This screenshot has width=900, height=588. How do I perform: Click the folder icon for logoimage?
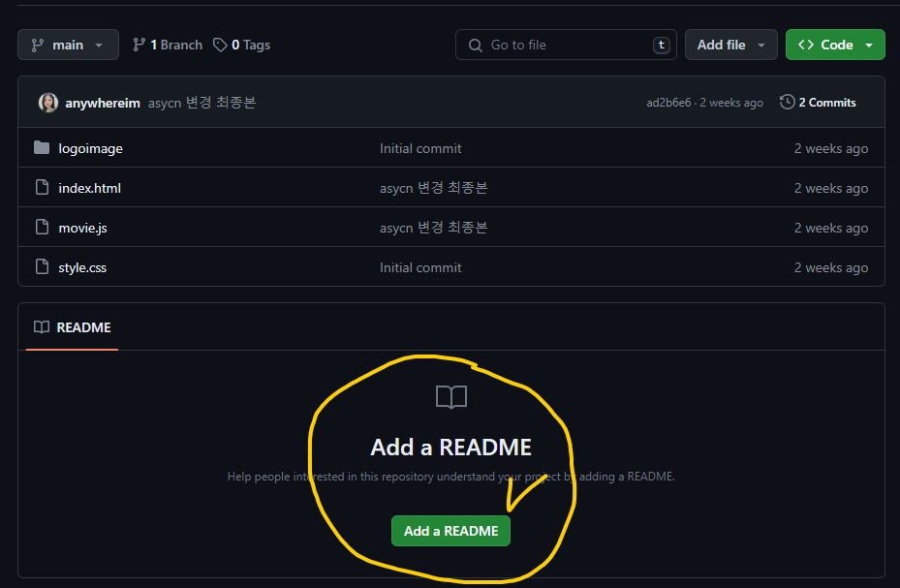[42, 148]
